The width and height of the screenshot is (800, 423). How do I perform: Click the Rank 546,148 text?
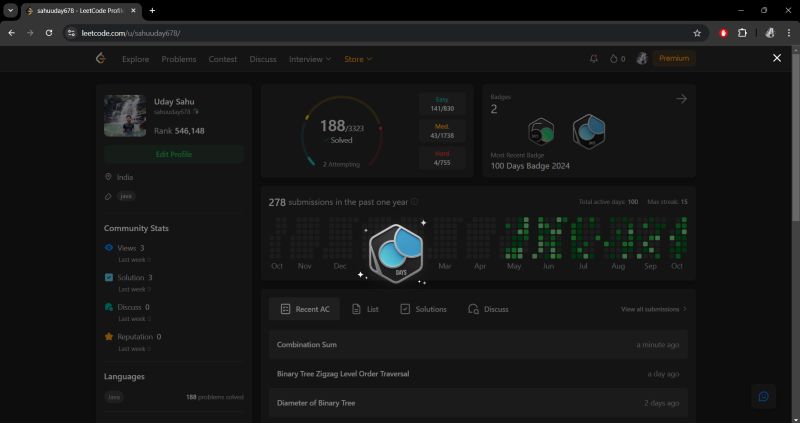[x=179, y=131]
